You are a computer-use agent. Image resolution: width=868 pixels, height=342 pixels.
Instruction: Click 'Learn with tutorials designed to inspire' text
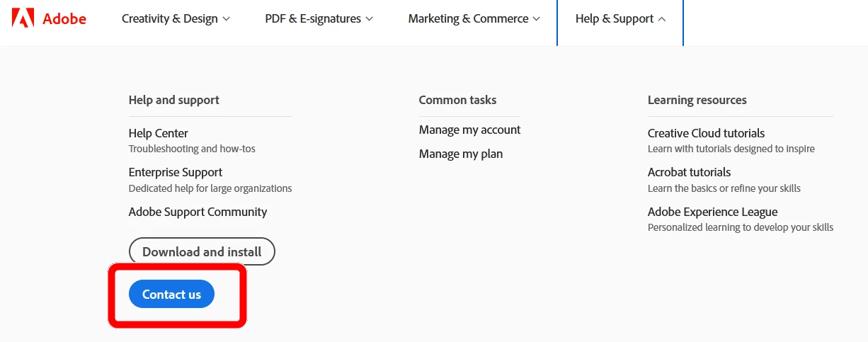click(731, 149)
